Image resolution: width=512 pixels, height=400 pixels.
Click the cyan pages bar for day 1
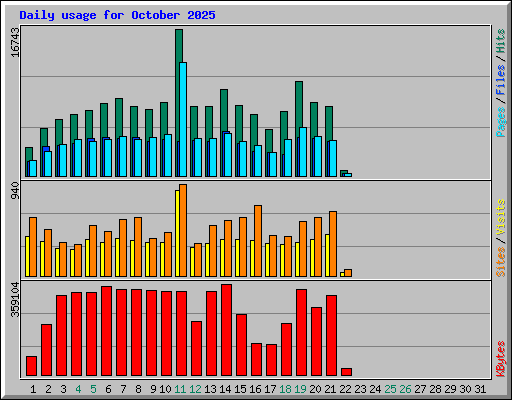tap(33, 168)
